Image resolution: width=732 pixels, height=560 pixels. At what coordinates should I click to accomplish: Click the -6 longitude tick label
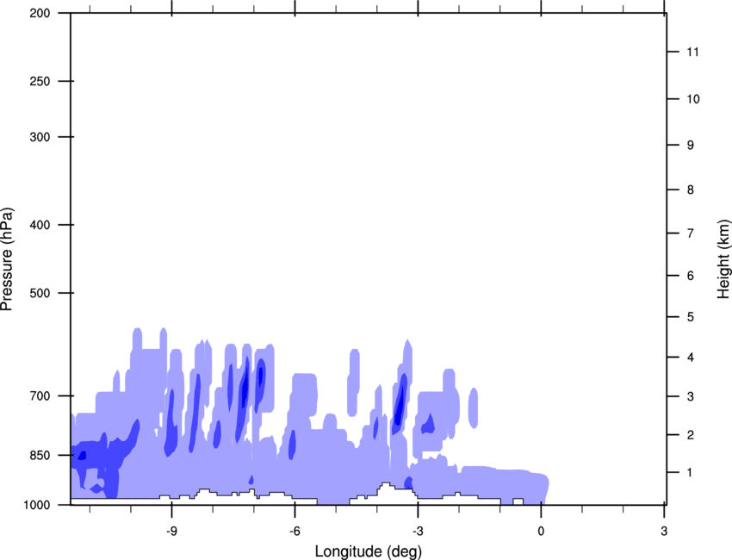click(295, 532)
